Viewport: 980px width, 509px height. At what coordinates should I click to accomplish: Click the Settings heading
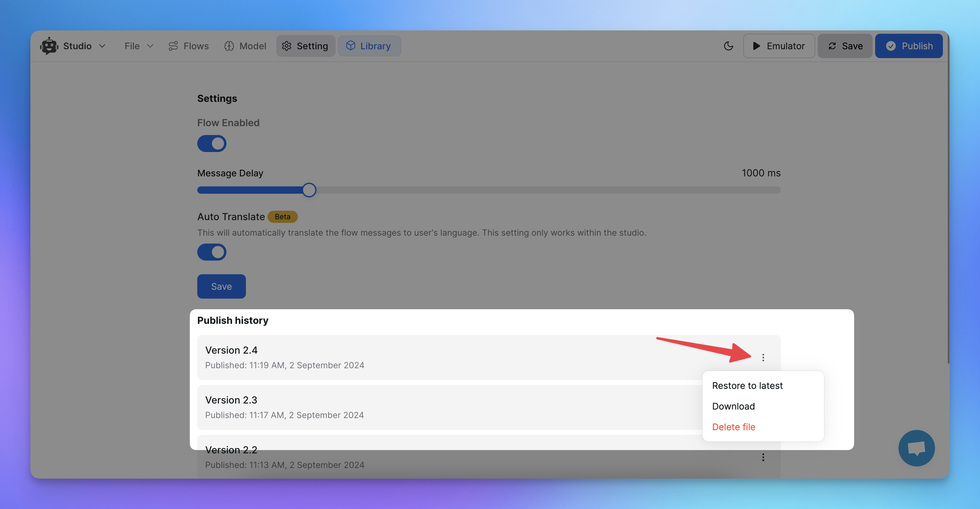(217, 99)
